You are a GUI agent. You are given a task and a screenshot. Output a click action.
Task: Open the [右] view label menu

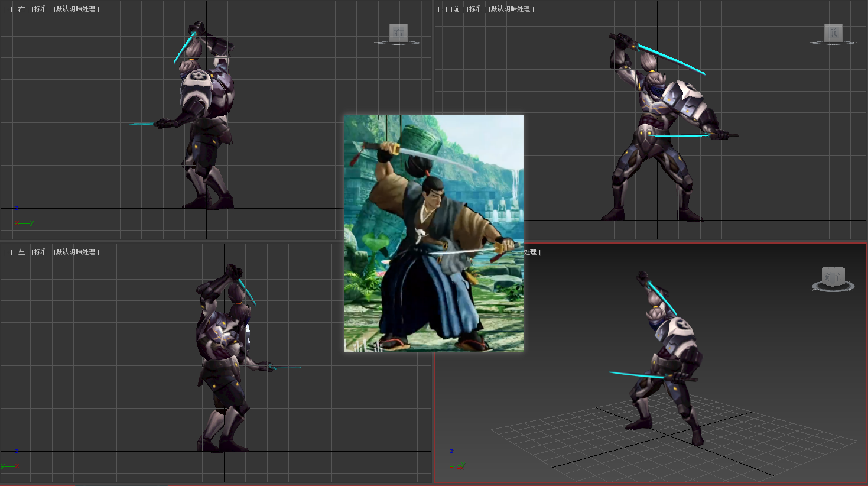tap(22, 9)
